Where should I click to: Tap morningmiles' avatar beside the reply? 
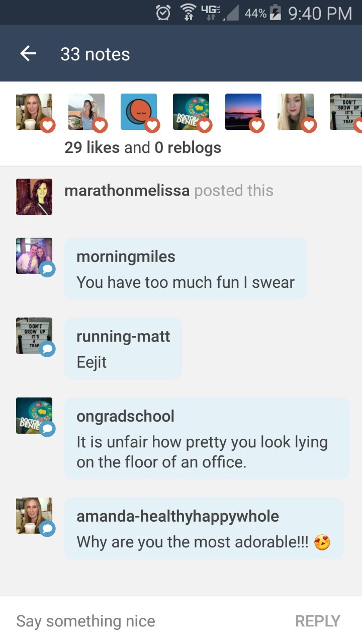[x=34, y=256]
